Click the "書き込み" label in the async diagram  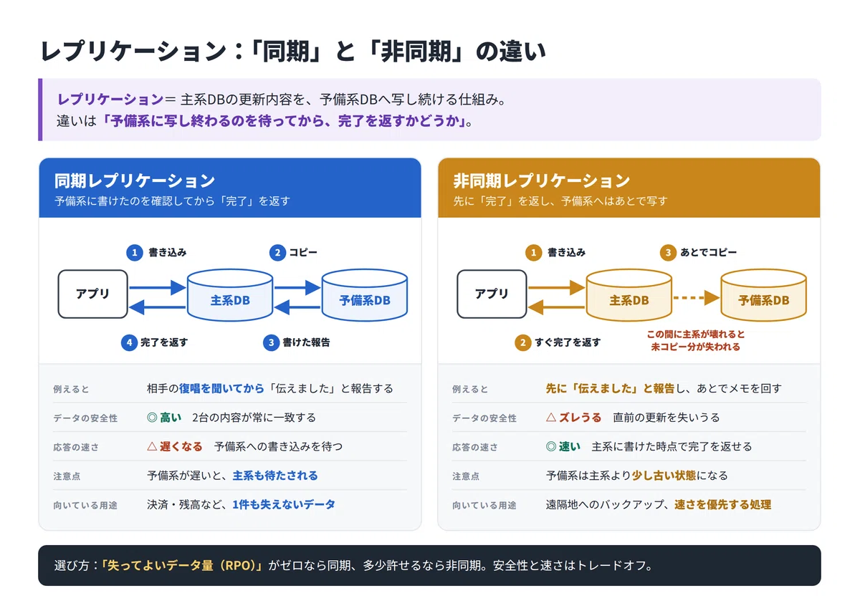(x=566, y=252)
